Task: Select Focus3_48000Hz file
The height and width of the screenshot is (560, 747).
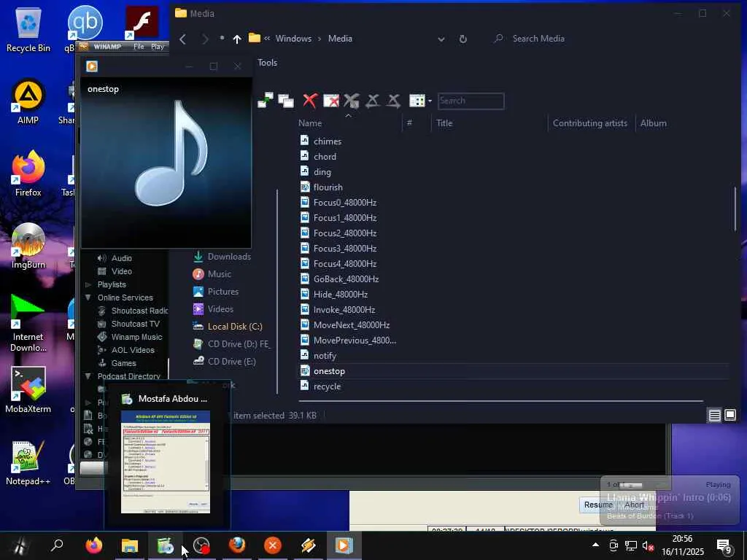Action: click(x=345, y=248)
